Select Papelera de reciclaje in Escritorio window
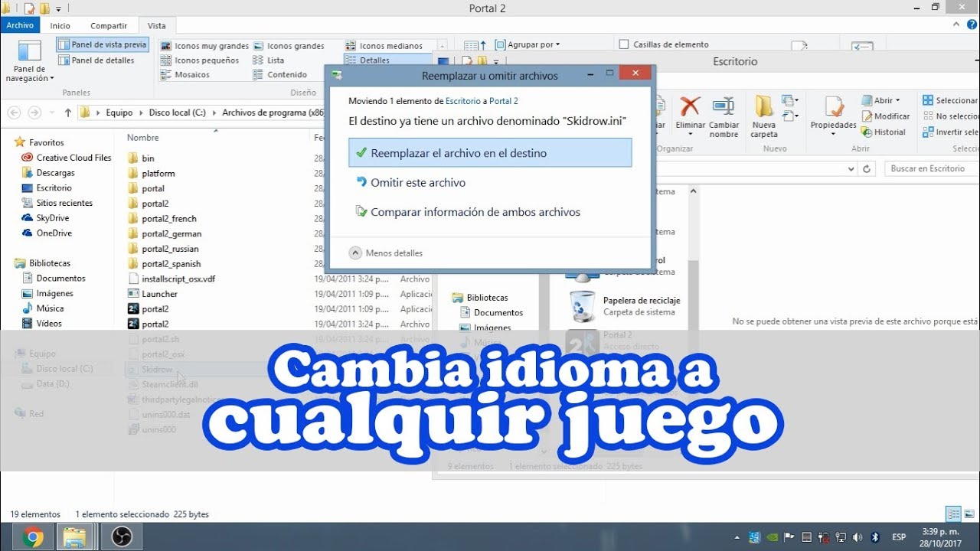Screen dimensions: 980x551 click(x=626, y=306)
